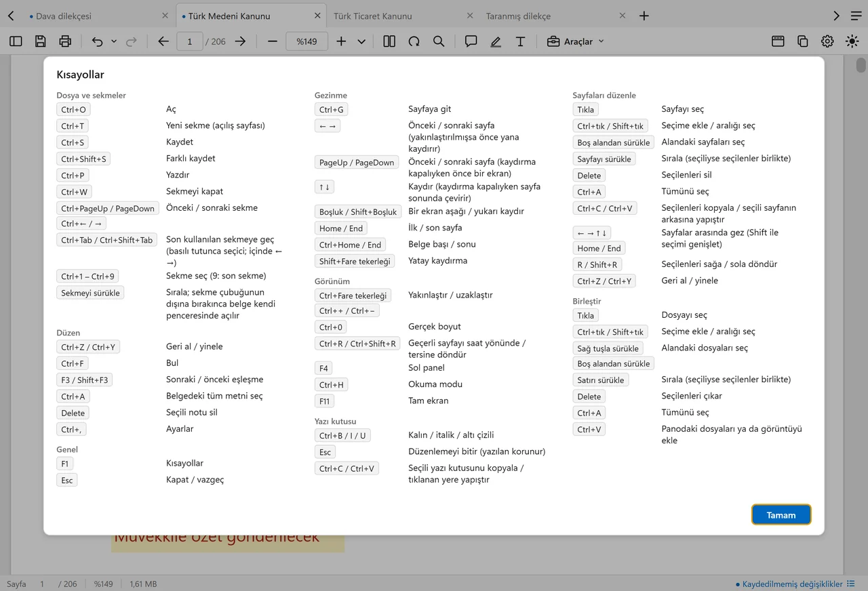Click the copy pages icon
This screenshot has height=591, width=868.
803,41
